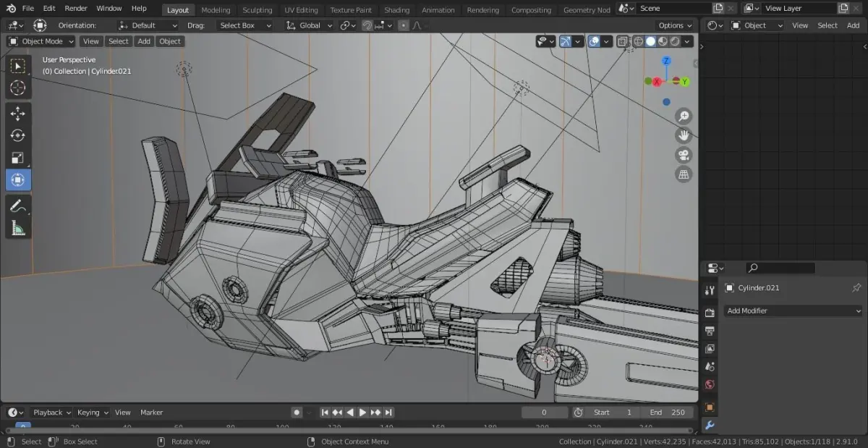Toggle proportional editing button

[404, 25]
